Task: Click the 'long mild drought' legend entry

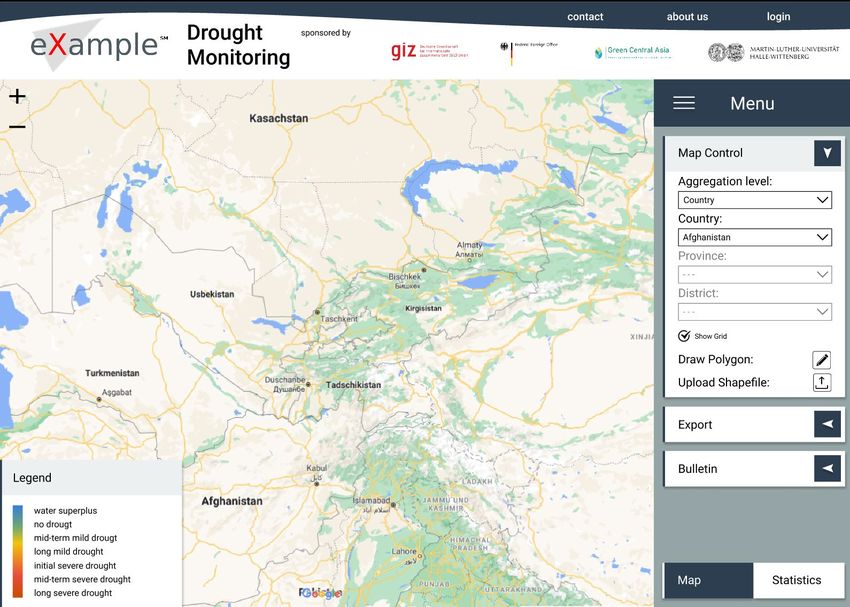Action: point(68,551)
